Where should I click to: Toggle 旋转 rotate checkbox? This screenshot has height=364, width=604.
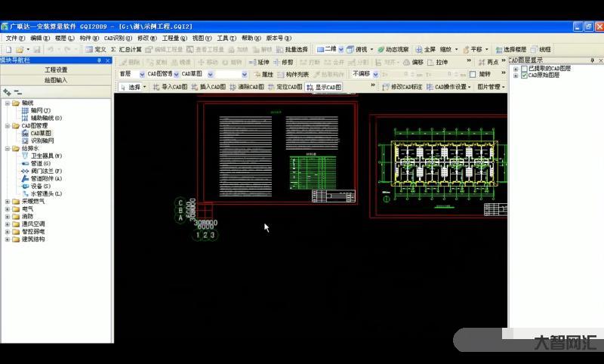(x=473, y=74)
